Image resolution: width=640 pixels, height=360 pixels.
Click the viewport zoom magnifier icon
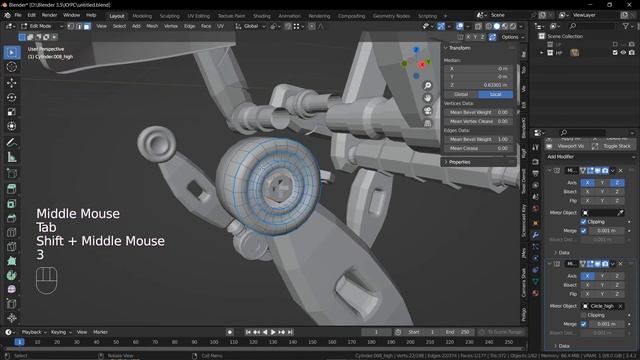pyautogui.click(x=427, y=85)
